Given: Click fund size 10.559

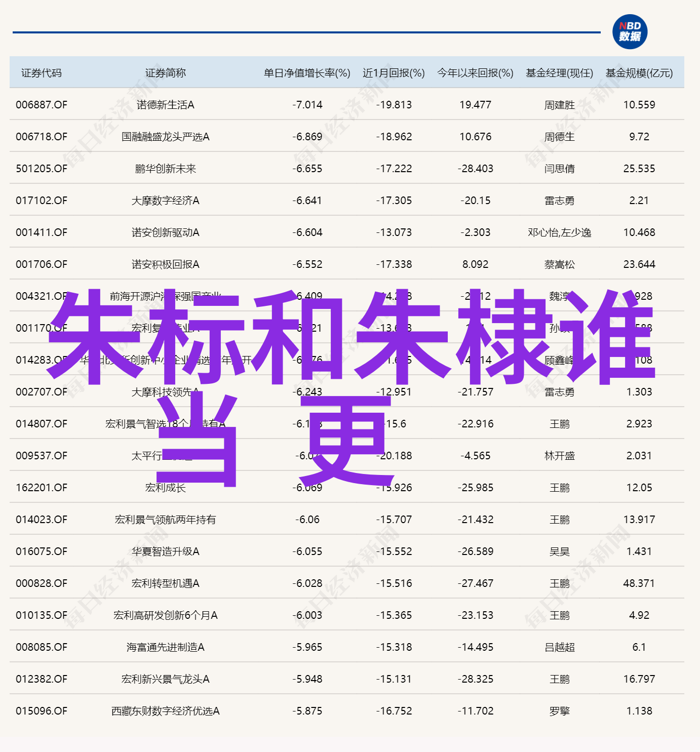Looking at the screenshot, I should click(639, 105).
